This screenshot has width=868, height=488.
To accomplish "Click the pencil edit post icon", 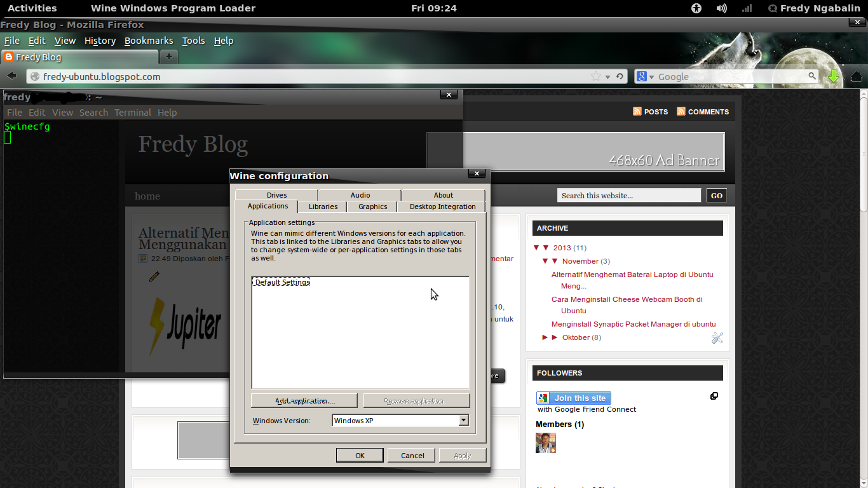I will 154,276.
